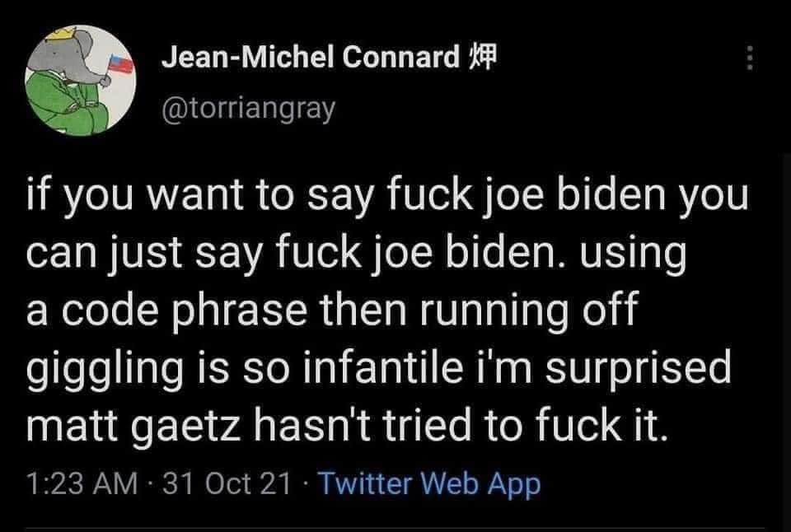Click the Babar elephant profile avatar
Screen dimensions: 791x532
coord(78,74)
